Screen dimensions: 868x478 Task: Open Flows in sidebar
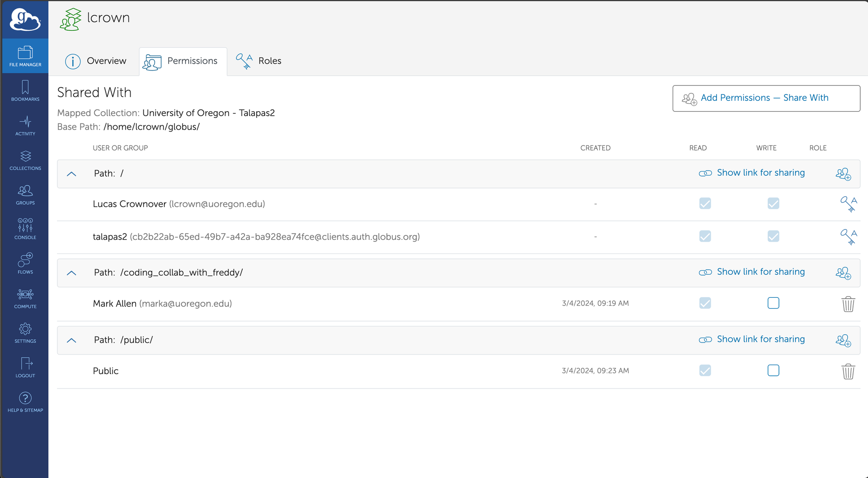click(25, 263)
